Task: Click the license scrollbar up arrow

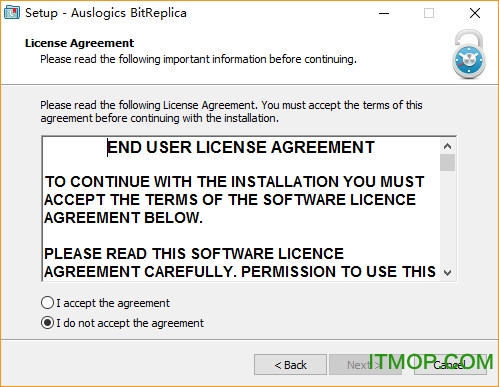Action: [x=447, y=146]
